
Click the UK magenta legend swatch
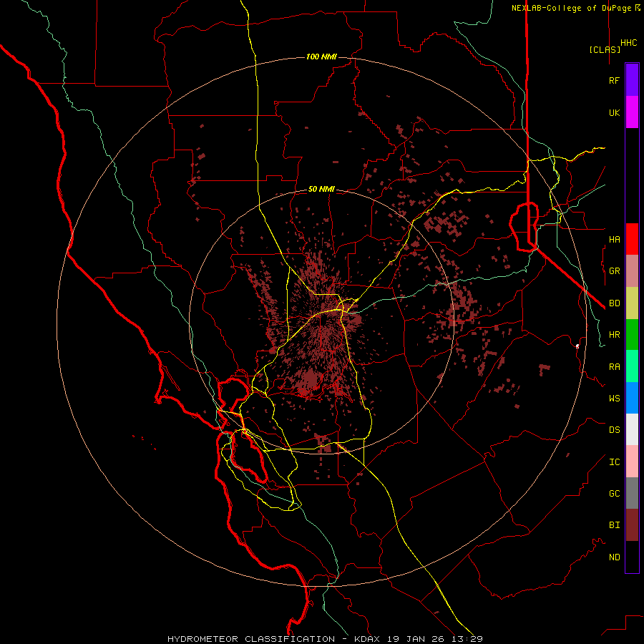pyautogui.click(x=632, y=112)
